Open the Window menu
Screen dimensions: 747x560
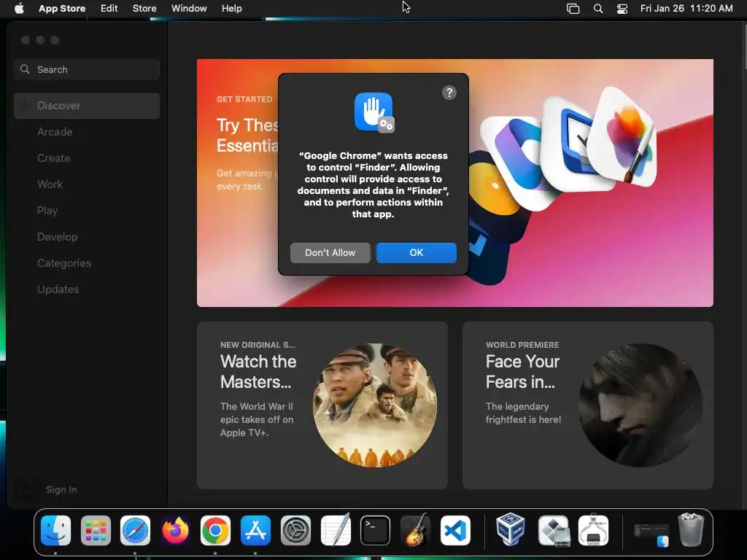[189, 8]
